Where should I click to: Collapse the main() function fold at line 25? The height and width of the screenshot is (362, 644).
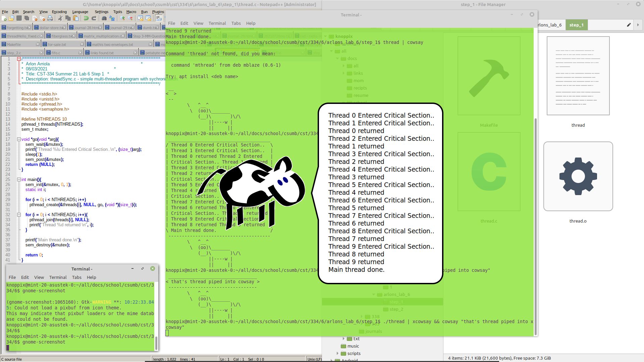(19, 179)
